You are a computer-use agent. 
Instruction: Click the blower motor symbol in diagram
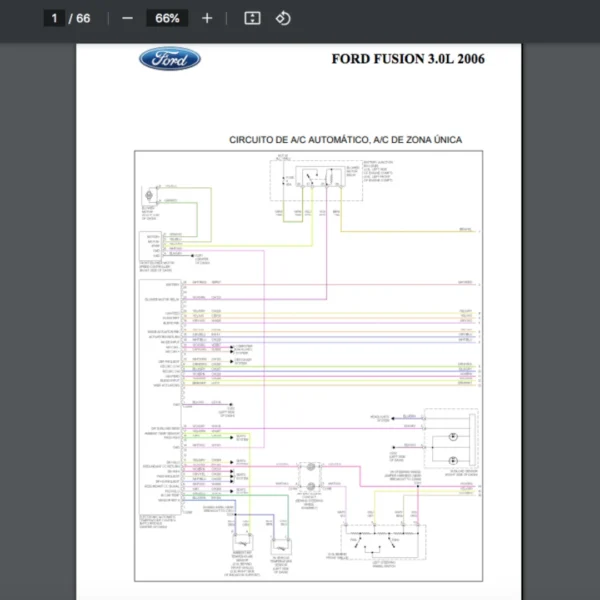(x=151, y=195)
